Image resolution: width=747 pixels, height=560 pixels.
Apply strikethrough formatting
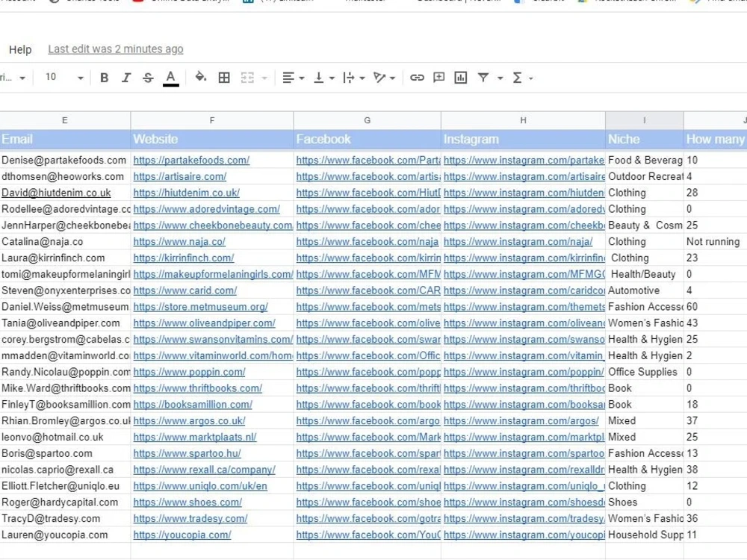[148, 78]
